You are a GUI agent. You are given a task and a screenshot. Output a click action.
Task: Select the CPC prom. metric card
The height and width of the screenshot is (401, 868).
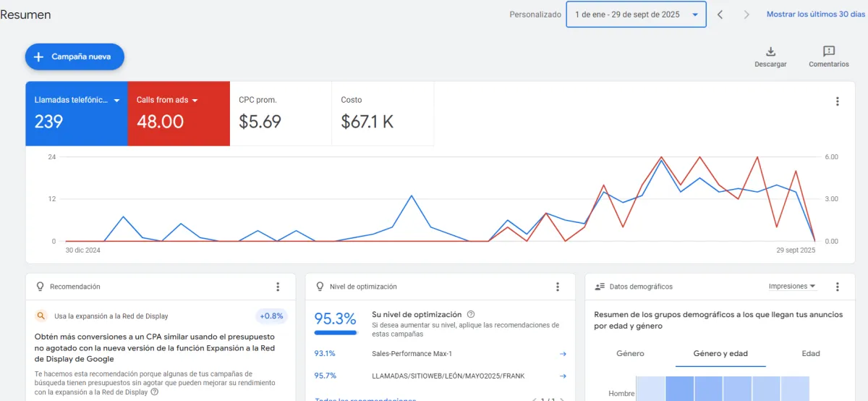point(281,114)
